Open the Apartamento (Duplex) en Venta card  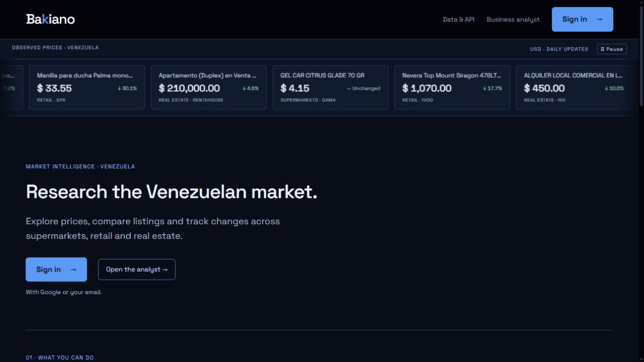point(208,87)
